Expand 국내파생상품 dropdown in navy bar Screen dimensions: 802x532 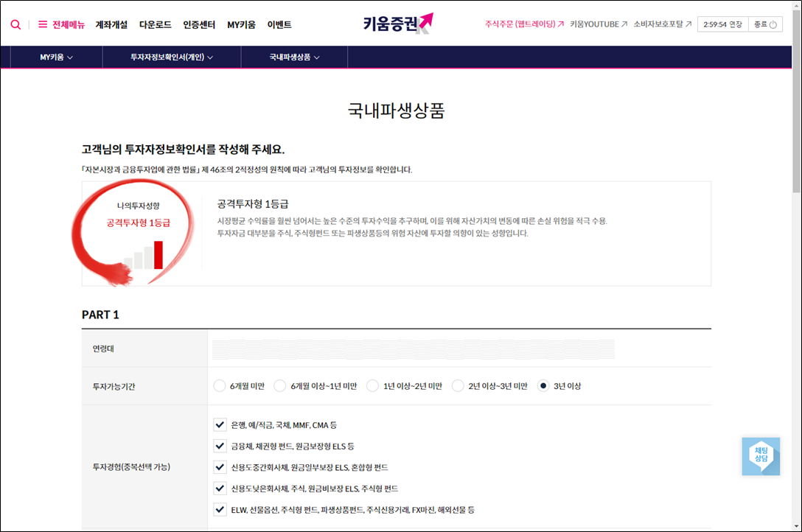pos(294,57)
